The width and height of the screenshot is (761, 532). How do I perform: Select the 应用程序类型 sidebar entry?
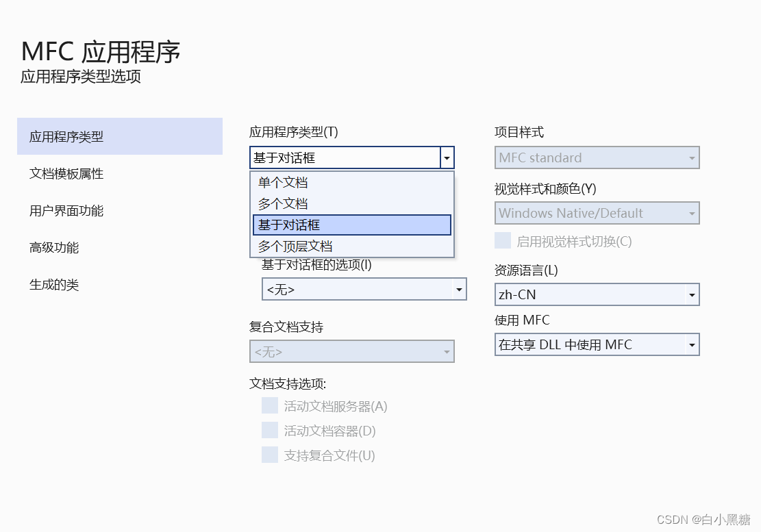pyautogui.click(x=65, y=136)
